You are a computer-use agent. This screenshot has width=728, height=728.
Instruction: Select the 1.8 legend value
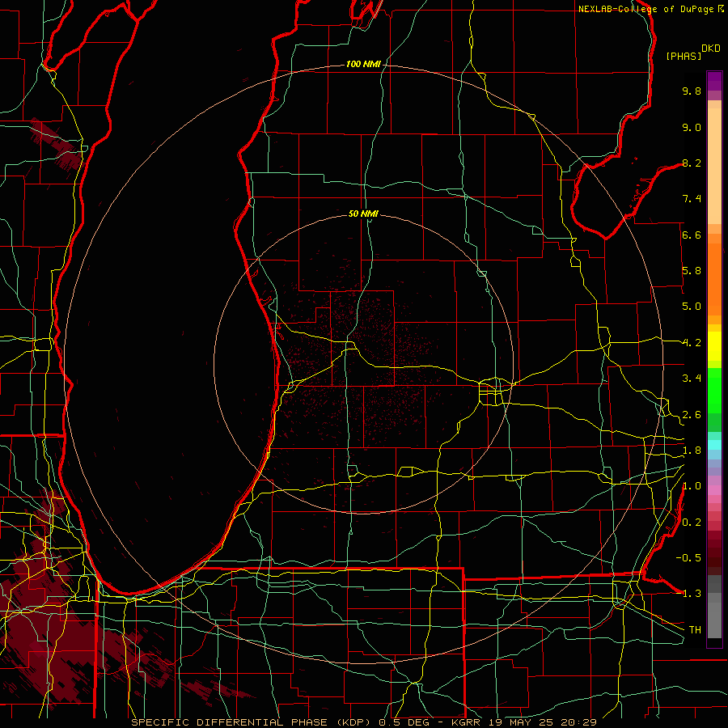692,451
